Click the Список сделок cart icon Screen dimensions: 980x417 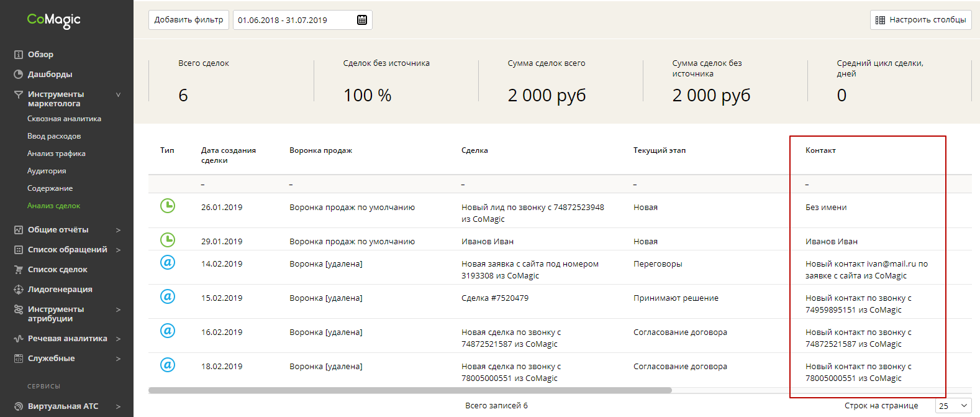click(x=19, y=270)
